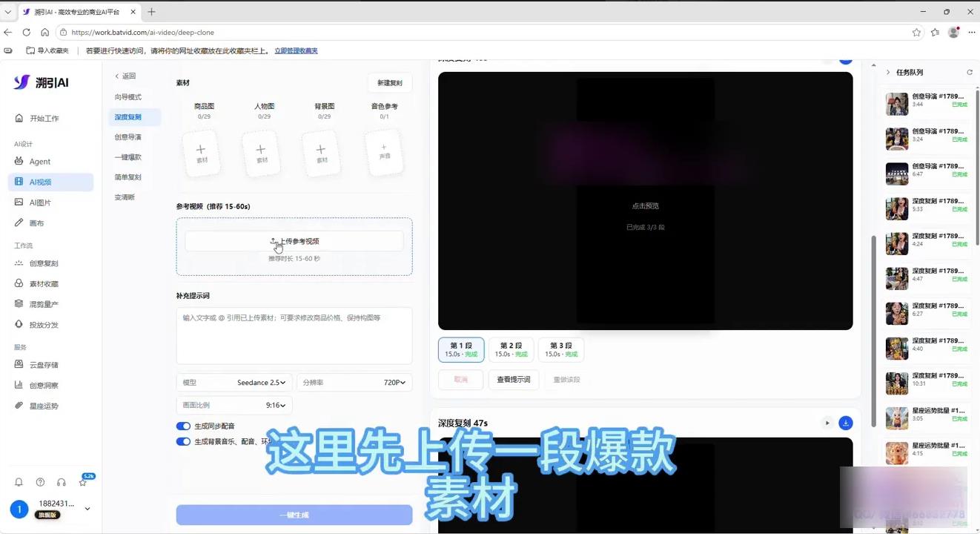Bookmark this page with star icon
This screenshot has height=534, width=980.
click(917, 33)
